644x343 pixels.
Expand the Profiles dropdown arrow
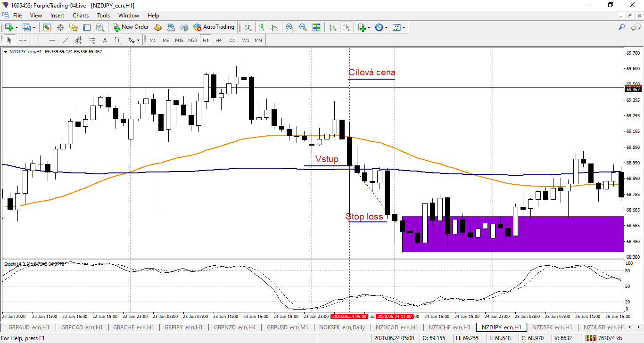34,27
